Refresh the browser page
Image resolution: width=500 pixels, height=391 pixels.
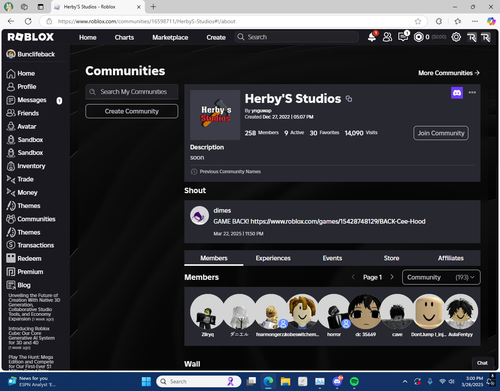(x=28, y=21)
